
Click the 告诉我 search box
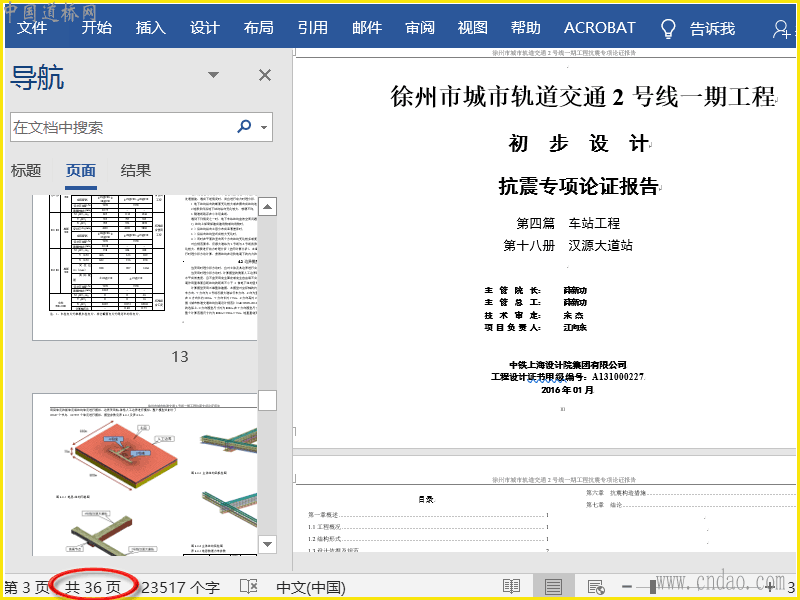point(712,29)
